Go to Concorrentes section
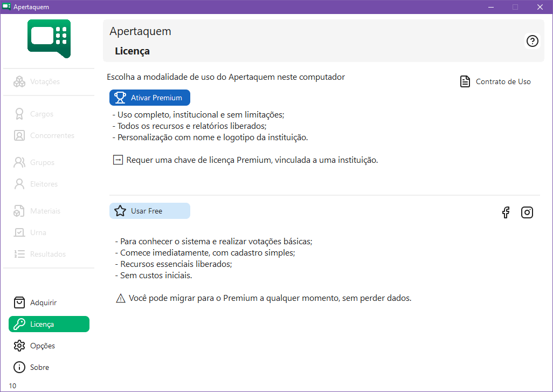The image size is (553, 392). point(49,135)
